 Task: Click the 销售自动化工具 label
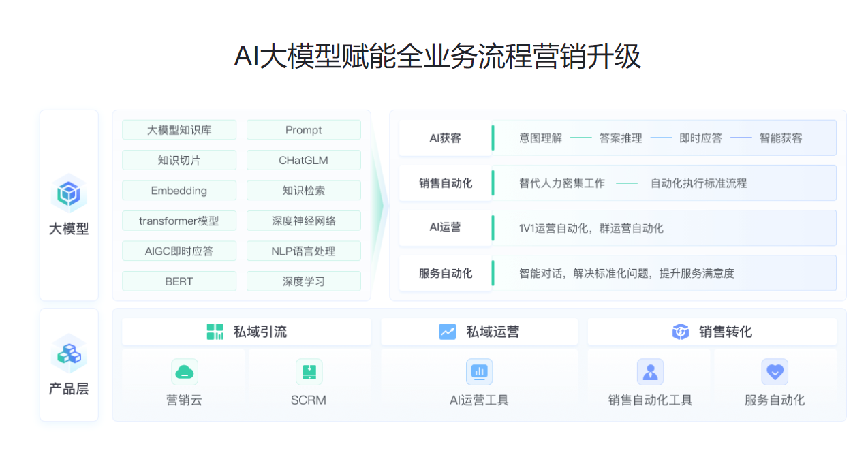[x=650, y=400]
